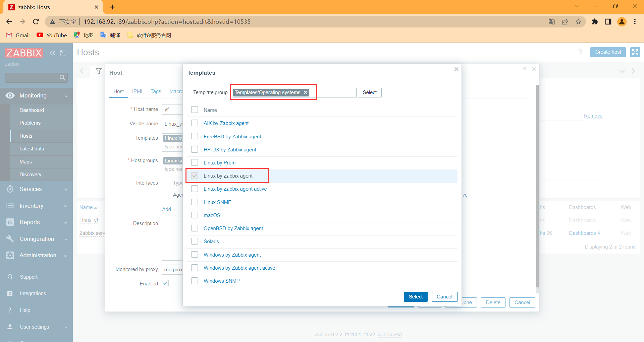Open Dashboard in Monitoring menu
This screenshot has height=342, width=644.
tap(32, 110)
